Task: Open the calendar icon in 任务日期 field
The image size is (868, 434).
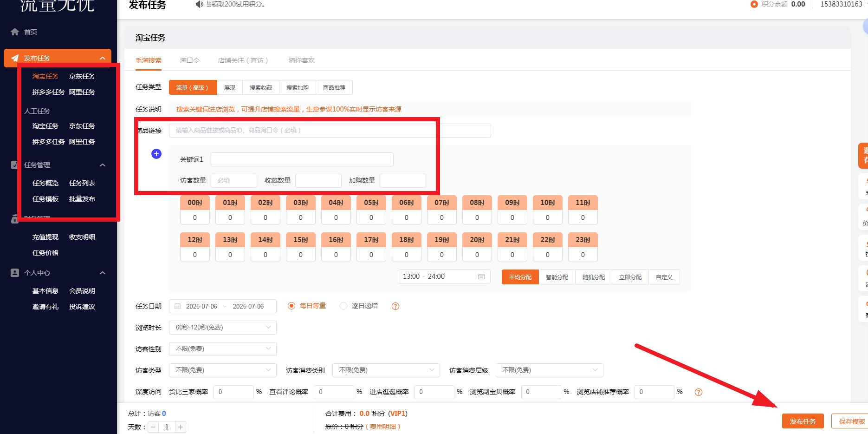Action: [x=177, y=306]
